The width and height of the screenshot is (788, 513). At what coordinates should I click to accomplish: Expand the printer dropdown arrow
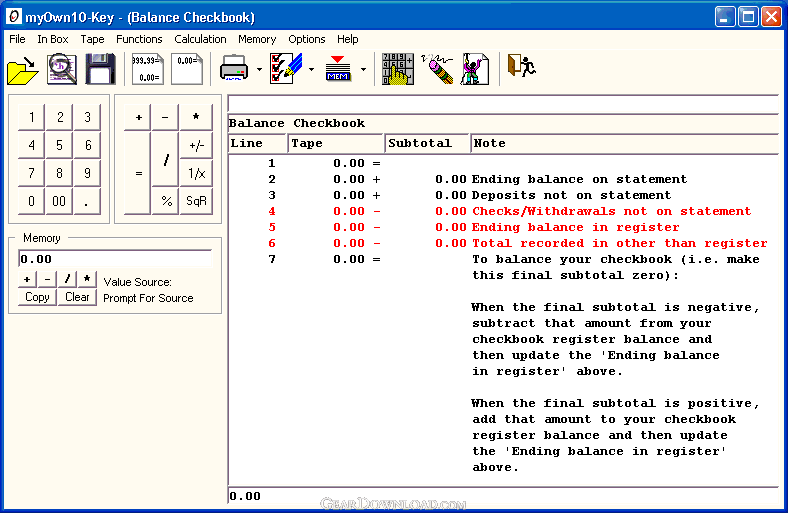tap(259, 69)
